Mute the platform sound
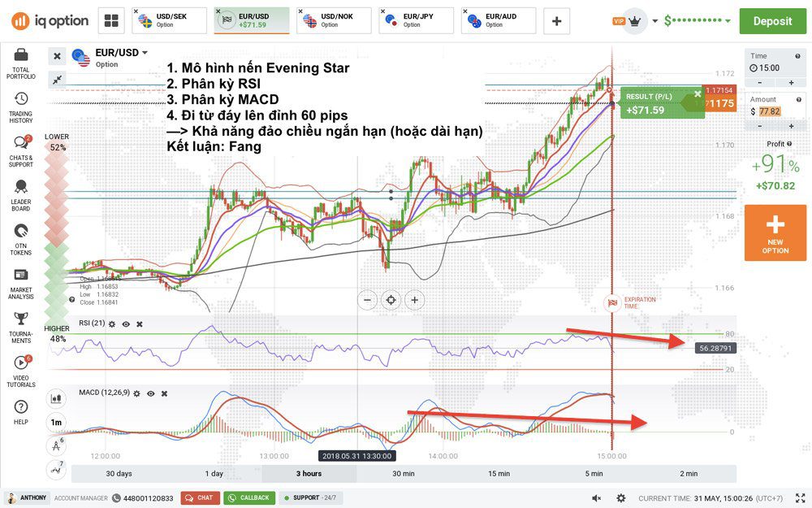 coord(597,497)
